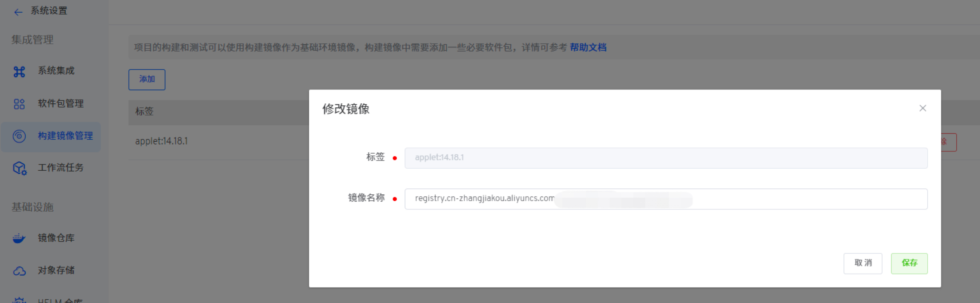The height and width of the screenshot is (303, 980).
Task: Go to 软件包管理 in sidebar
Action: coord(61,103)
